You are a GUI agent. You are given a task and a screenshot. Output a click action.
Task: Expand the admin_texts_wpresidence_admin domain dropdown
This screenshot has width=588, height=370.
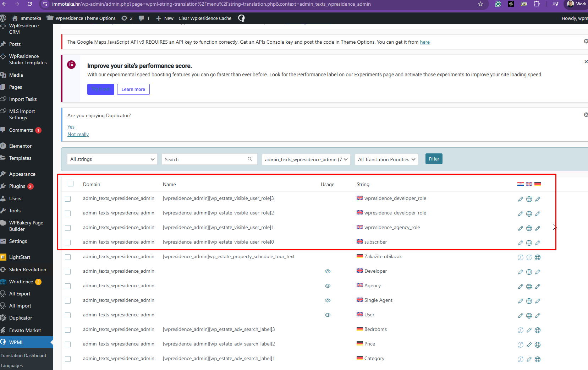click(x=306, y=159)
